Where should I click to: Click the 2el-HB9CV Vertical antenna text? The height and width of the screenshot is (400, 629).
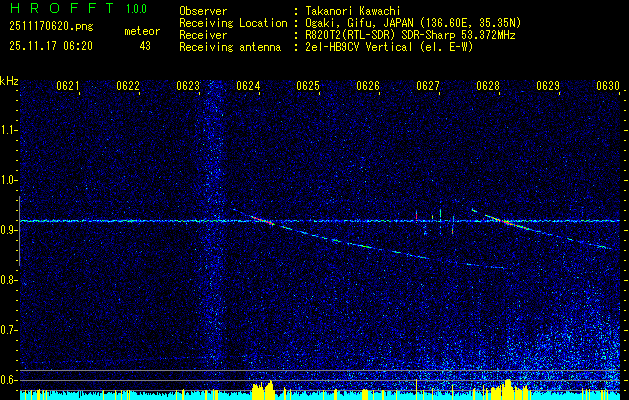tap(389, 47)
